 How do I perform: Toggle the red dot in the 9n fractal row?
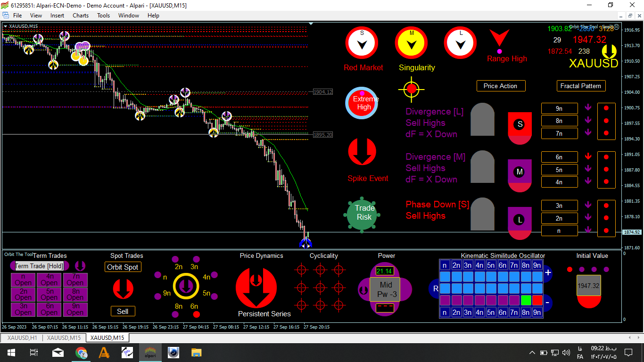click(x=606, y=108)
